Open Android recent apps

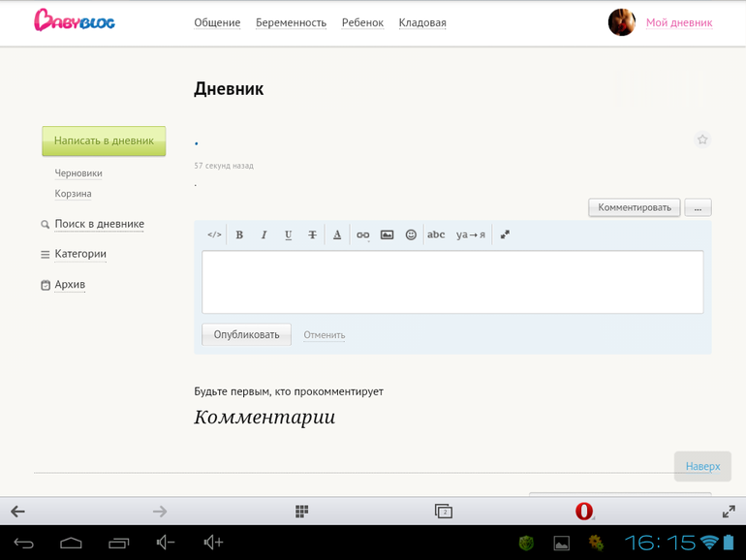118,543
